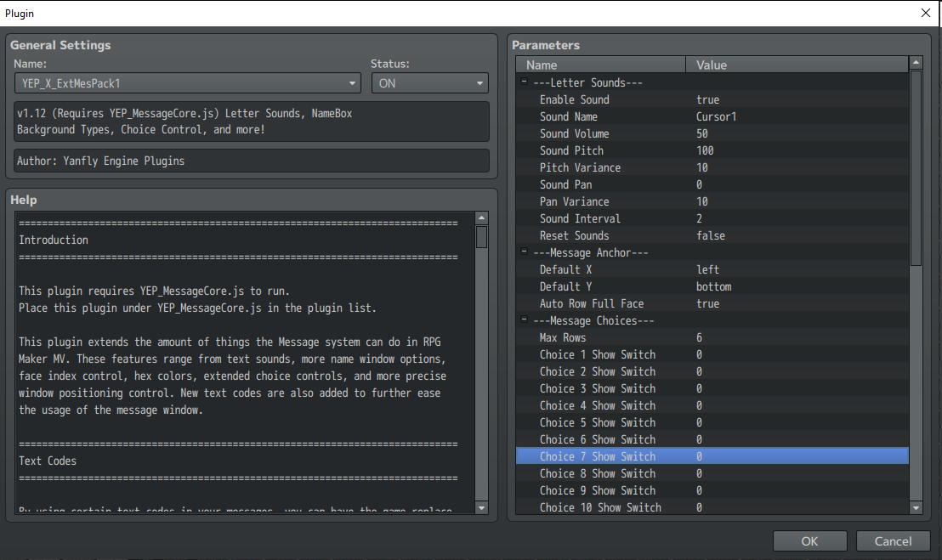
Task: Select the Choice 8 Show Switch row
Action: click(712, 473)
